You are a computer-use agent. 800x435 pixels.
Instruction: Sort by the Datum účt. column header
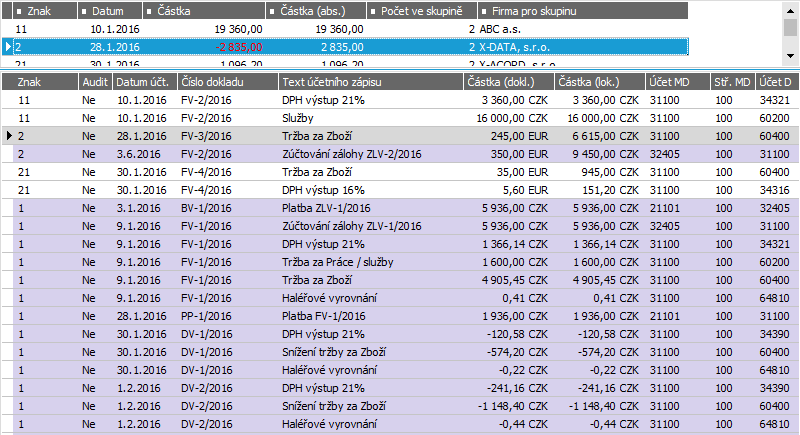tap(143, 82)
